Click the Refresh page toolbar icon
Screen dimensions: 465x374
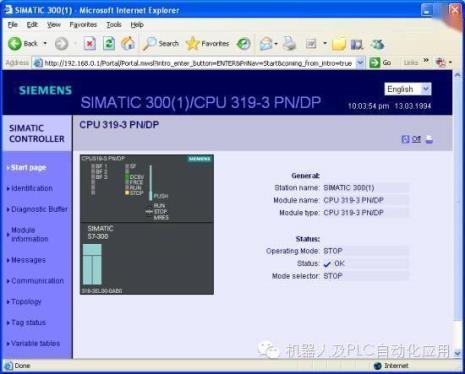[x=108, y=44]
